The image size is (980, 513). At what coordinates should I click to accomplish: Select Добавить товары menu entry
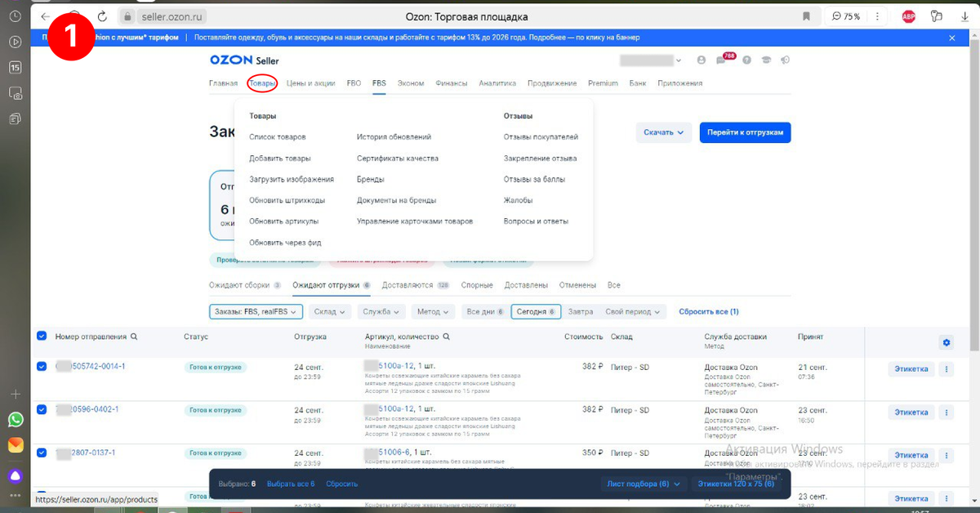tap(280, 158)
